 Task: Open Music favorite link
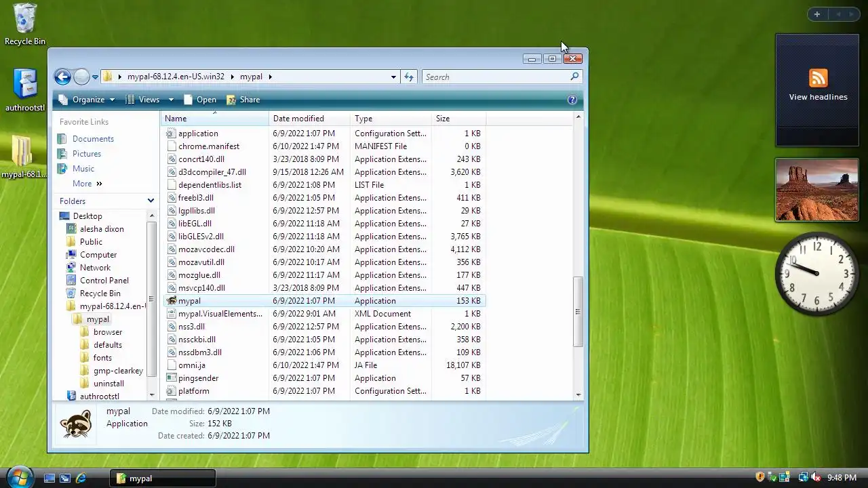83,169
